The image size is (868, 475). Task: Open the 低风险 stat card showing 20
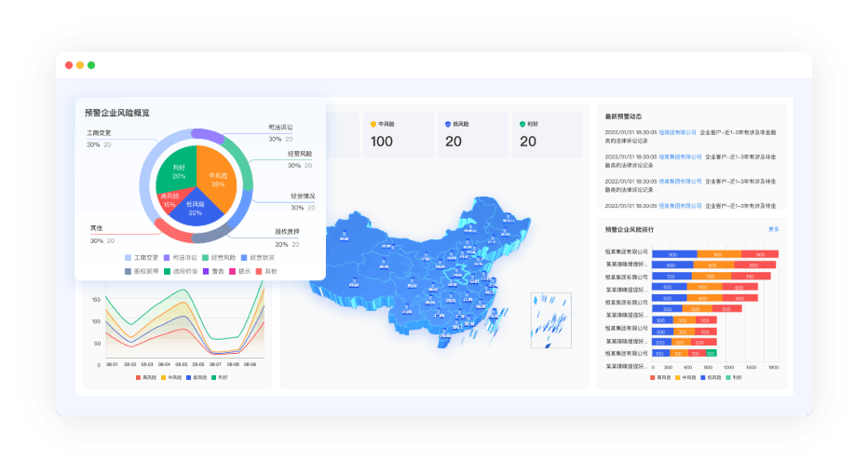[x=473, y=136]
